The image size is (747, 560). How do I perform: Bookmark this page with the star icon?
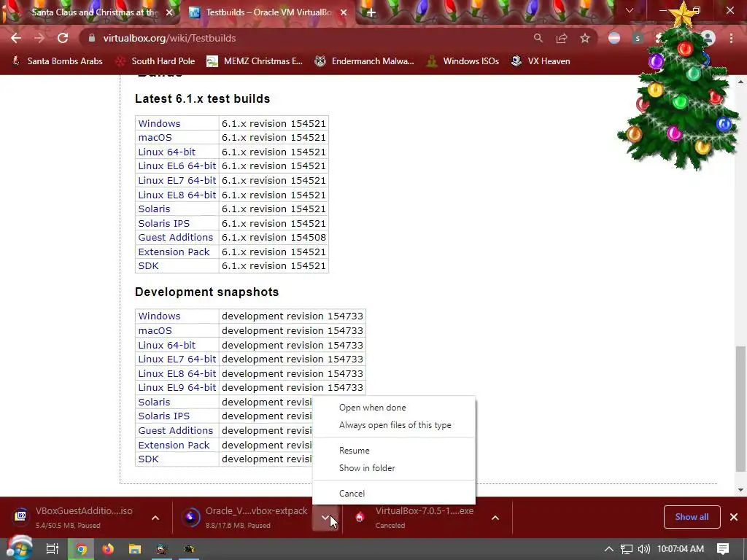[585, 38]
